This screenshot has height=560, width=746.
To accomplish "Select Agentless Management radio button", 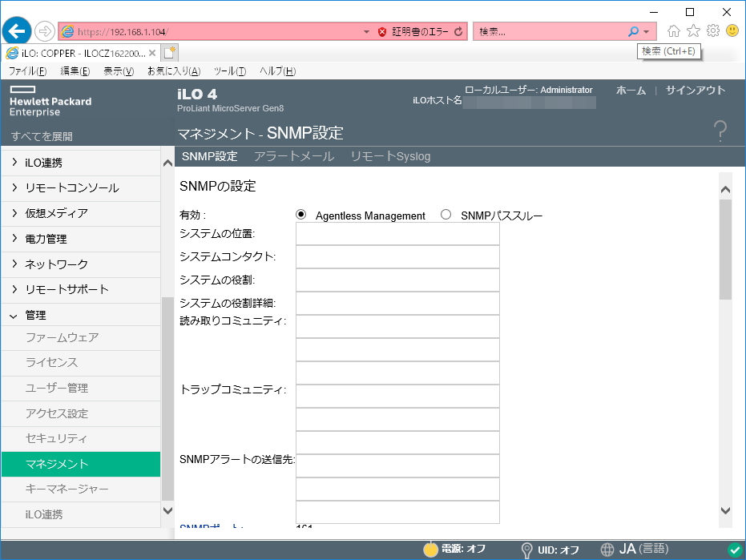I will 300,215.
